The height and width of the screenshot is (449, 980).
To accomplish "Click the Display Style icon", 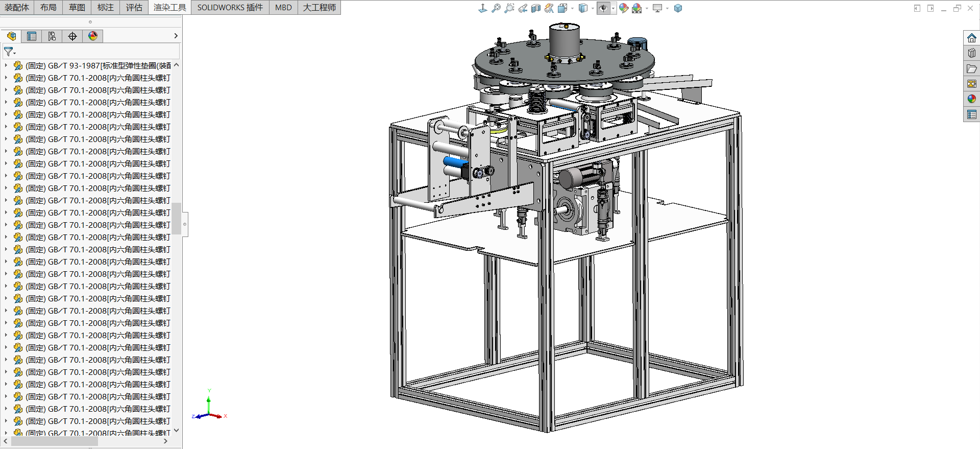I will pos(583,8).
